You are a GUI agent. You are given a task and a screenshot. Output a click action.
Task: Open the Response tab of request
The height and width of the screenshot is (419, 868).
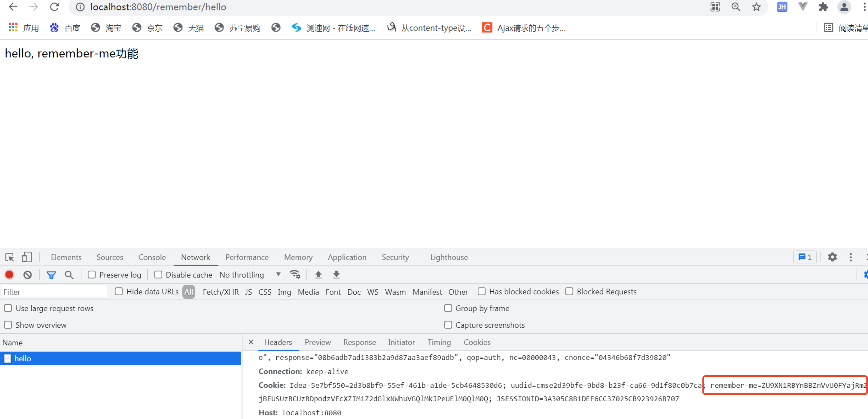(x=359, y=342)
